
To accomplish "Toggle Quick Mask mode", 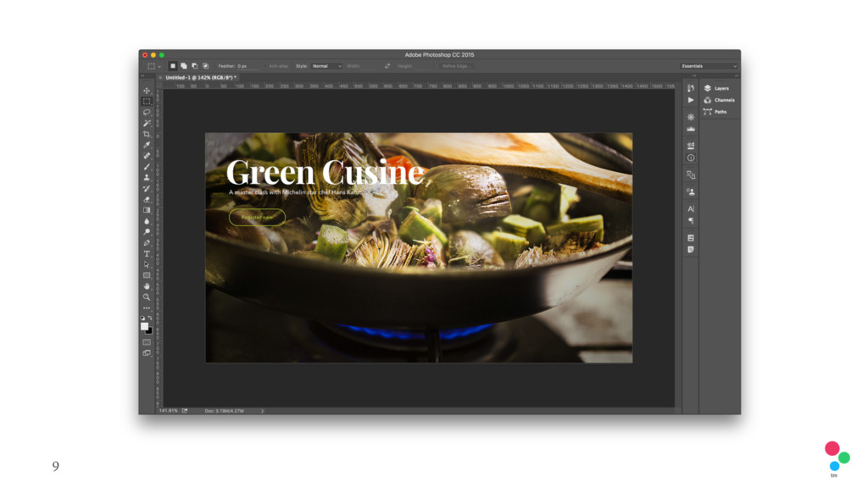I will point(147,342).
